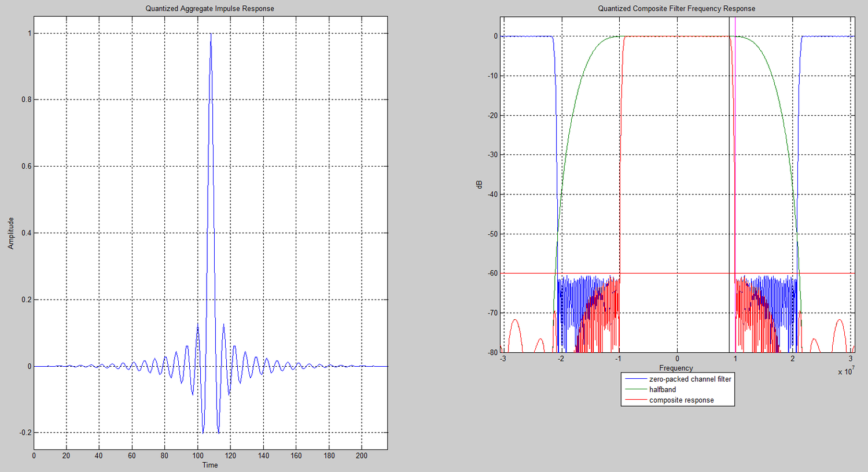The image size is (868, 472).
Task: Select the 'Frequency' x-axis label
Action: click(x=676, y=368)
